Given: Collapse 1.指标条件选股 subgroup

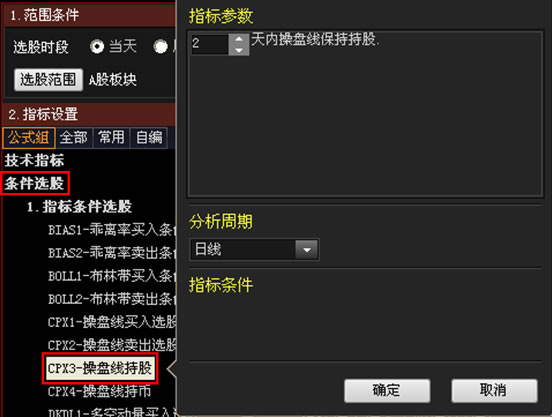Looking at the screenshot, I should coord(80,207).
